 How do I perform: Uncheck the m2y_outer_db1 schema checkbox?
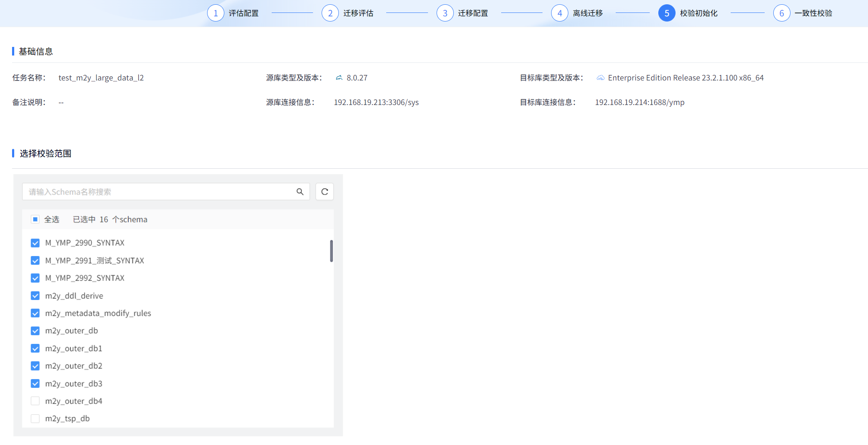35,349
